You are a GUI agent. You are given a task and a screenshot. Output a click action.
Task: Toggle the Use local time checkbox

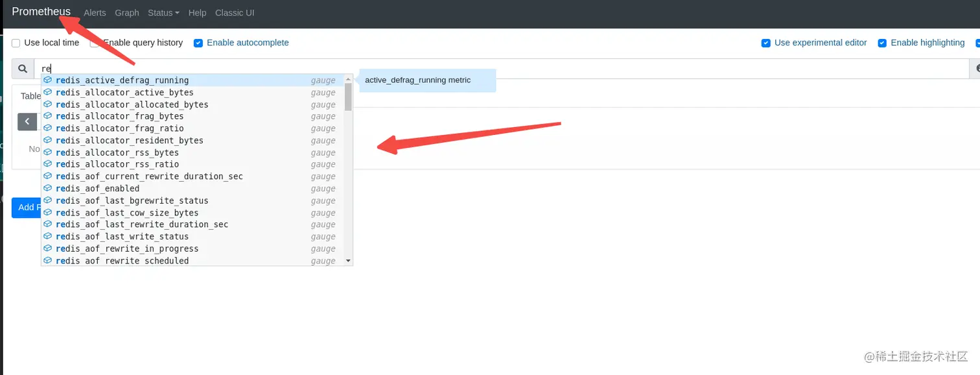tap(16, 43)
